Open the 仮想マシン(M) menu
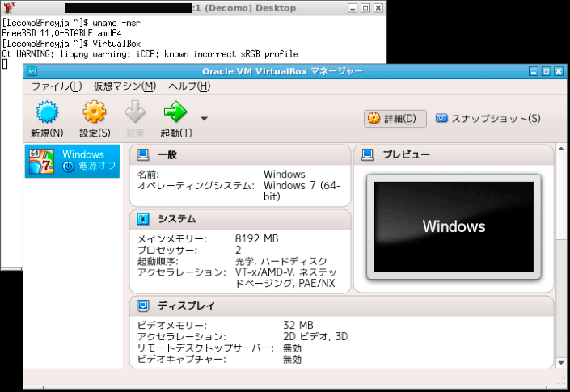This screenshot has width=570, height=392. click(125, 86)
